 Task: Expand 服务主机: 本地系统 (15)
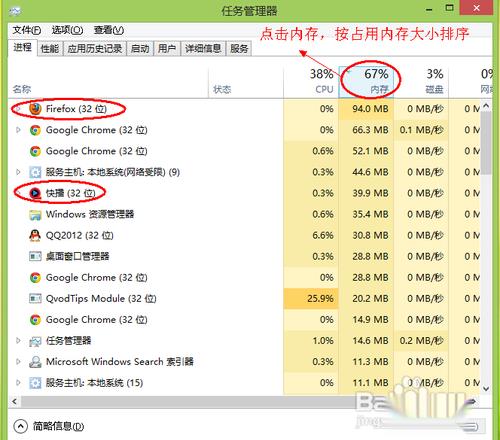point(18,383)
